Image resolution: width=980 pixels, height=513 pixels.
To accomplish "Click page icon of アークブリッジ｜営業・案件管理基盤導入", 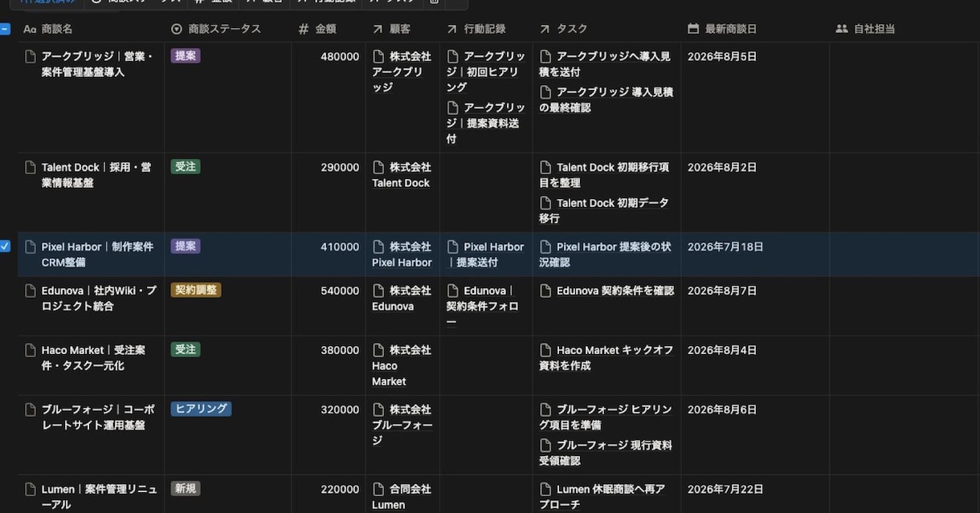I will point(31,56).
